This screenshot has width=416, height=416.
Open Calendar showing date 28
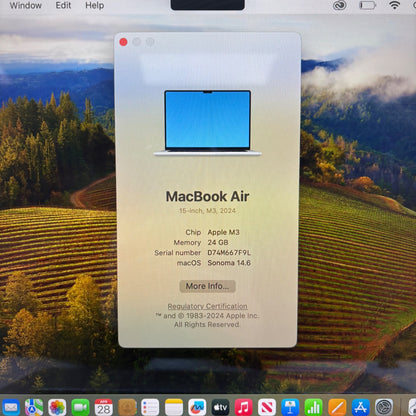[x=104, y=407]
